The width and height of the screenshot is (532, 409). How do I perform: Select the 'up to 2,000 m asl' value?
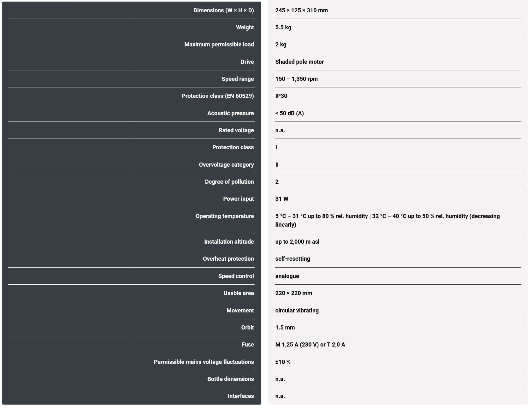click(297, 242)
